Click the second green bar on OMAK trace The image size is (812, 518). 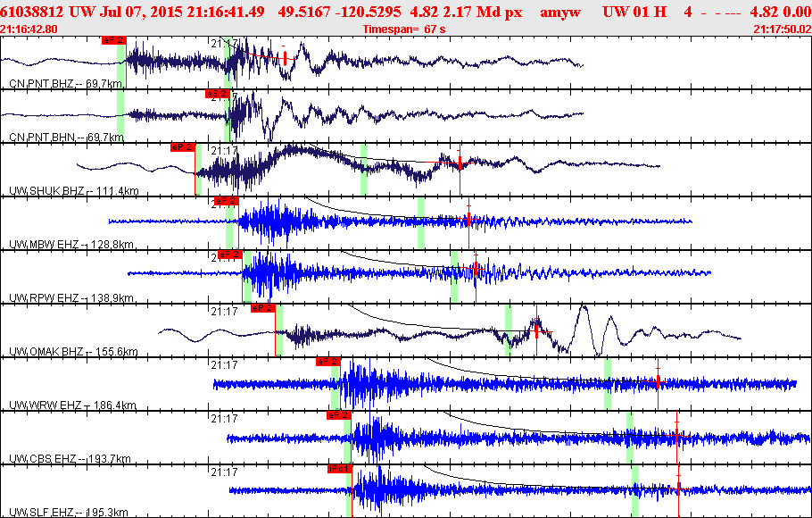[x=509, y=330]
